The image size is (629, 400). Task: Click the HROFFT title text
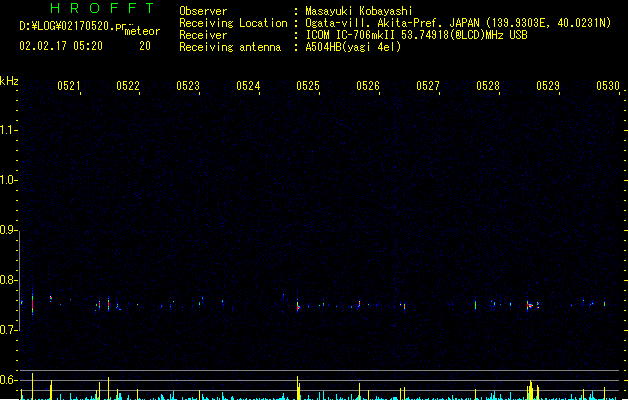(x=102, y=8)
